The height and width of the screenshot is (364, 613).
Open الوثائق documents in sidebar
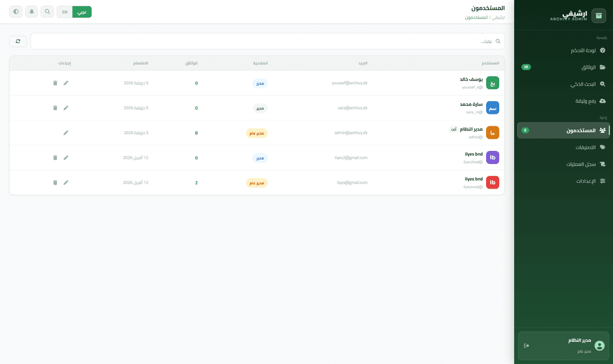pos(563,67)
